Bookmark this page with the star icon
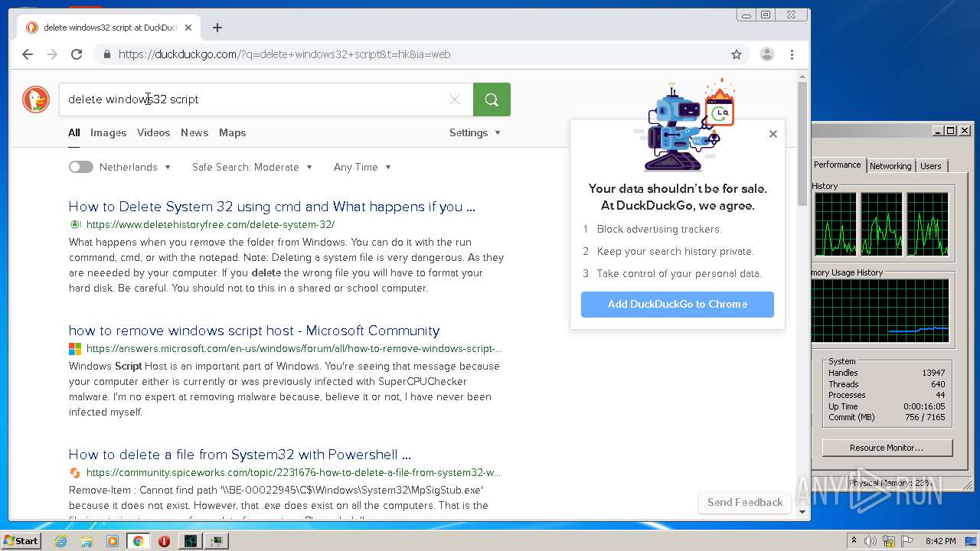The width and height of the screenshot is (980, 551). (737, 54)
